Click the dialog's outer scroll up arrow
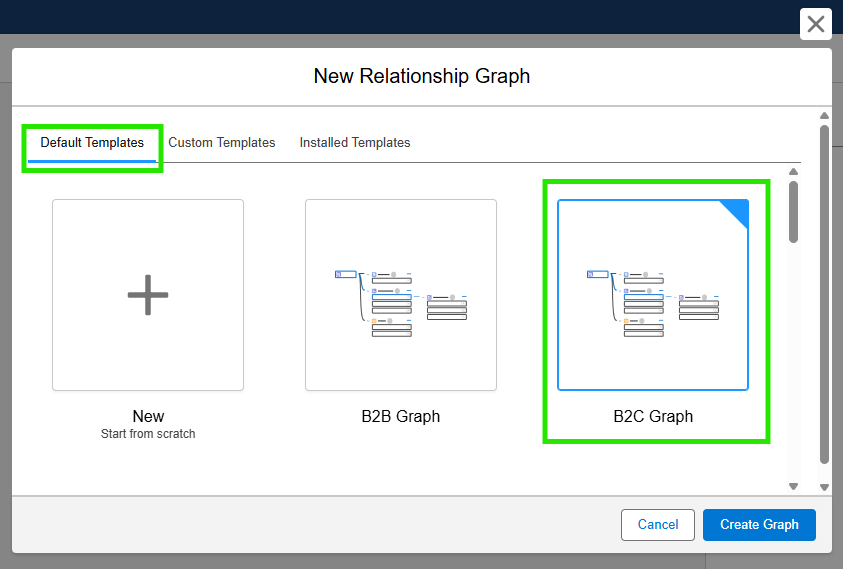Screen dimensions: 843x569 click(824, 115)
